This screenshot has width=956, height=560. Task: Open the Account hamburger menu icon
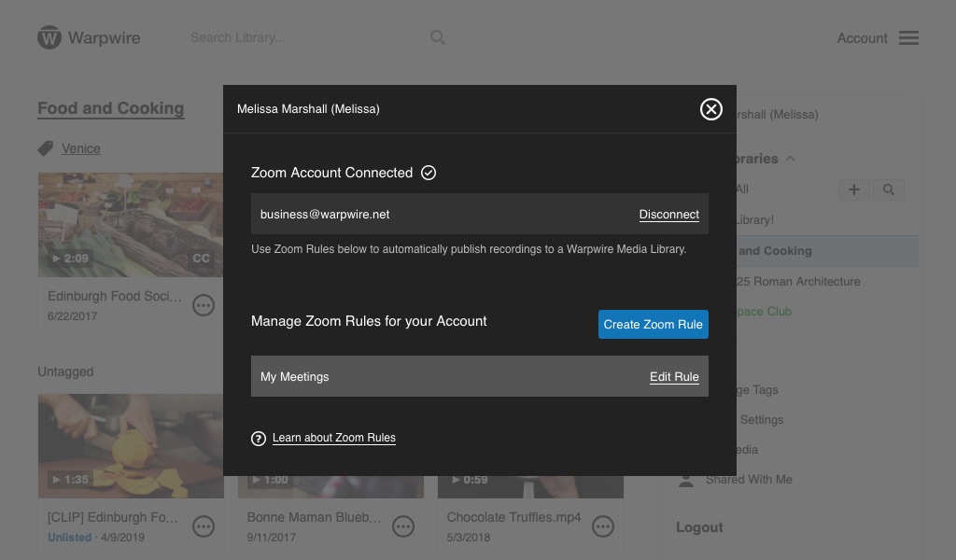click(x=908, y=37)
